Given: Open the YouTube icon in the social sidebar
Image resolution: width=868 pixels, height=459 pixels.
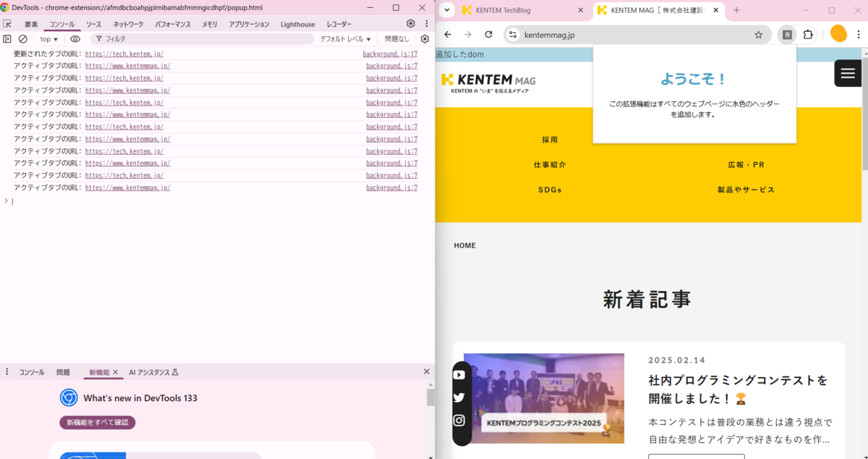Looking at the screenshot, I should (x=459, y=375).
